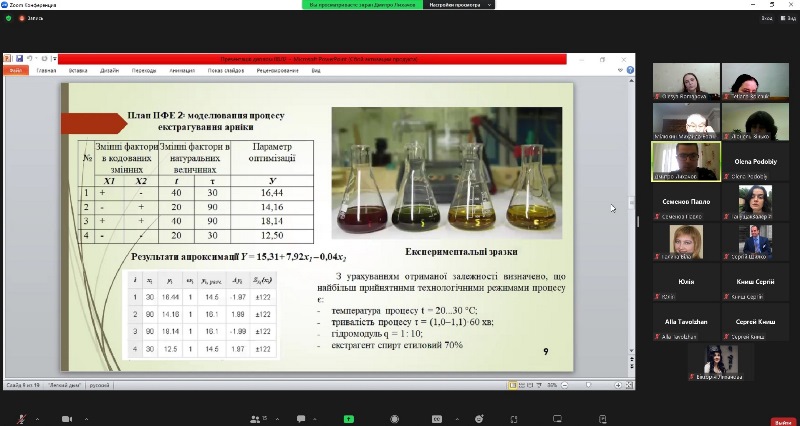The image size is (800, 426).
Task: Select Normal view icon in status bar
Action: (513, 386)
